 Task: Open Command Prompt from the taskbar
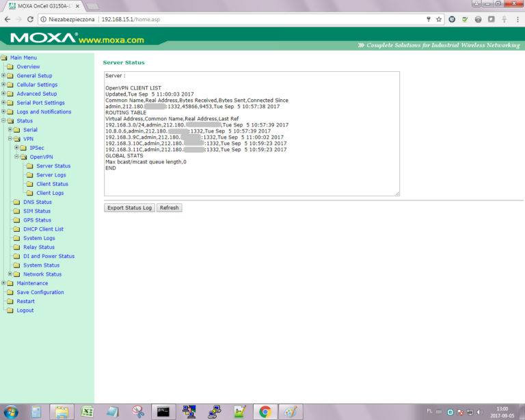click(163, 412)
